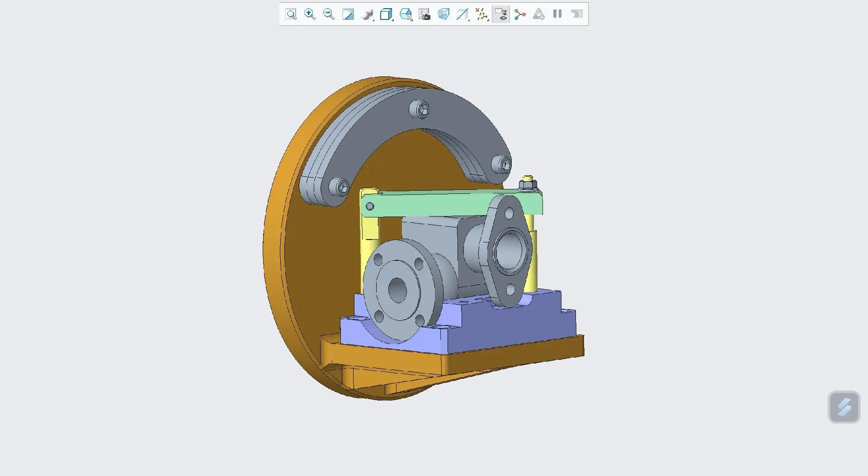This screenshot has height=476, width=868.
Task: Open the Datum Display Filters dropdown
Action: coord(482,14)
